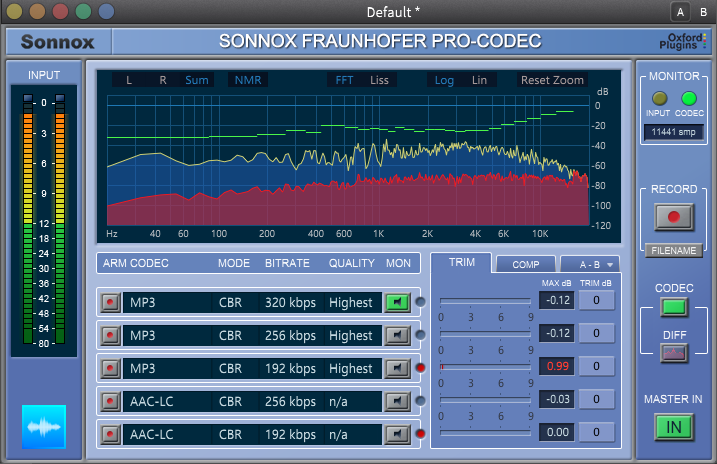Screen dimensions: 717x464
Task: Monitor the MP3 192 kbps codec
Action: click(397, 368)
